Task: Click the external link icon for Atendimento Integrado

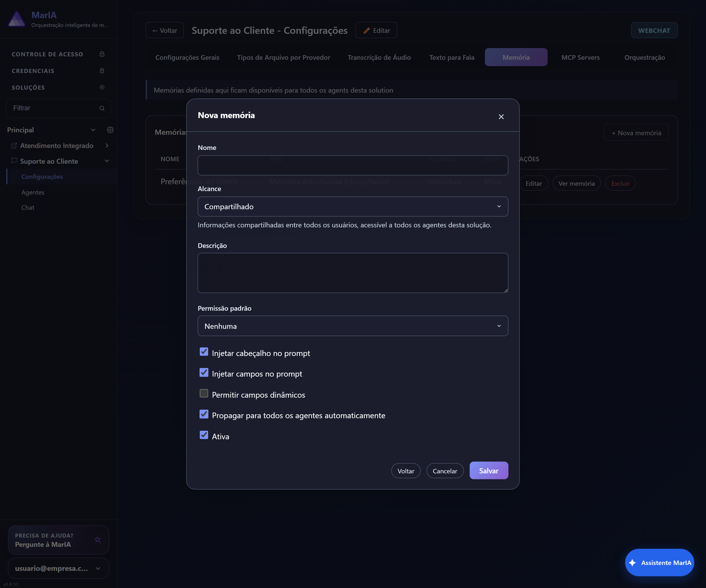Action: tap(14, 146)
